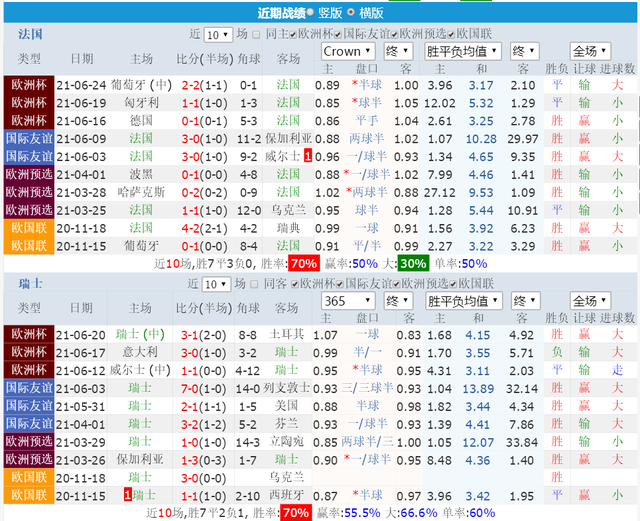
Task: Open 终 dropdown right of France 胜平负均值
Action: [525, 51]
